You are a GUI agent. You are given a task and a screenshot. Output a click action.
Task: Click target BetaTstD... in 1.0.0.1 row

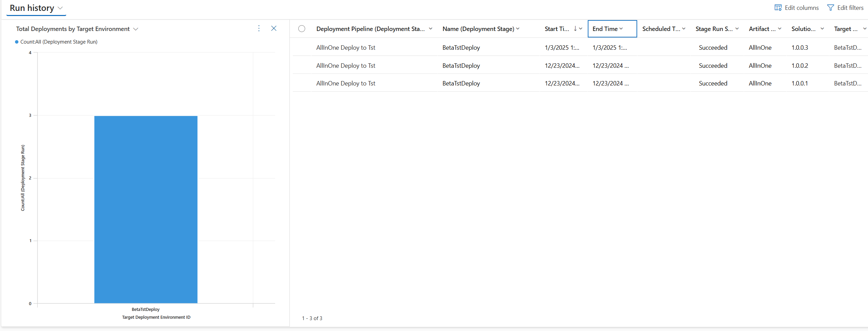coord(848,83)
